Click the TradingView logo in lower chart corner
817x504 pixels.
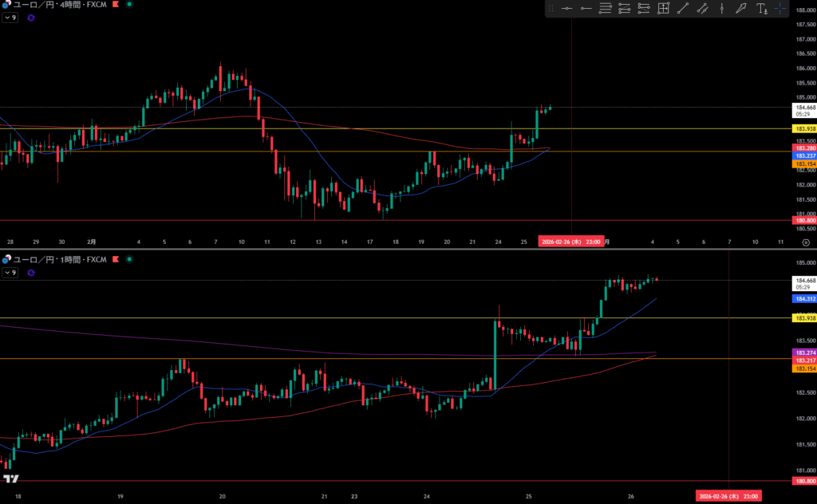(x=11, y=479)
